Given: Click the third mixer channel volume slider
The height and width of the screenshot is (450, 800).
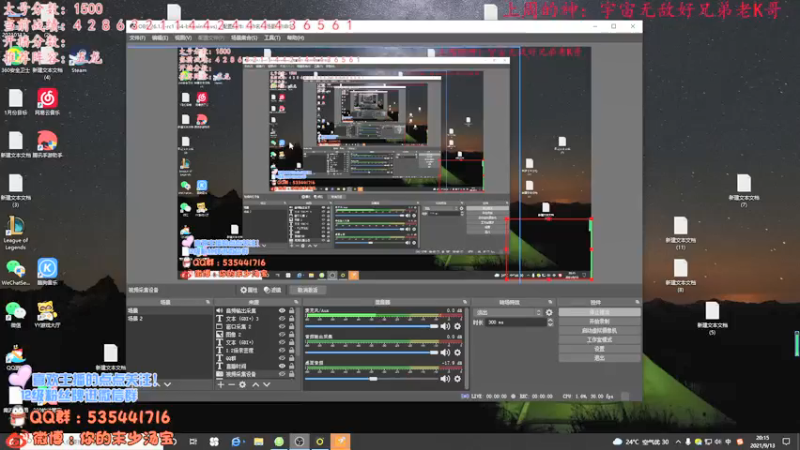Looking at the screenshot, I should (371, 379).
